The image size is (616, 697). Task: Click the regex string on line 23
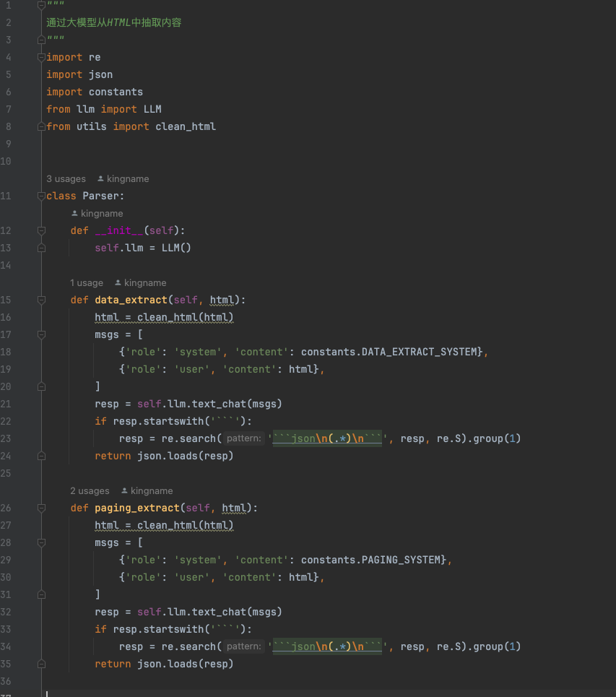tap(328, 438)
